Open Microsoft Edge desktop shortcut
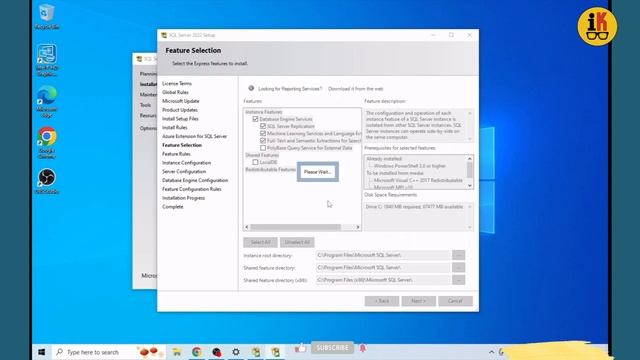This screenshot has height=360, width=640. click(47, 101)
